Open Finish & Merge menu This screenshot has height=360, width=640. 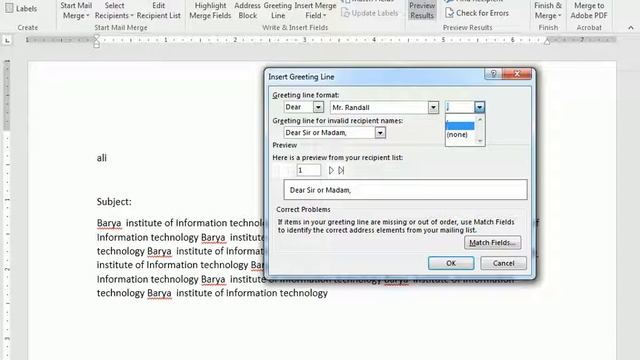(x=548, y=11)
